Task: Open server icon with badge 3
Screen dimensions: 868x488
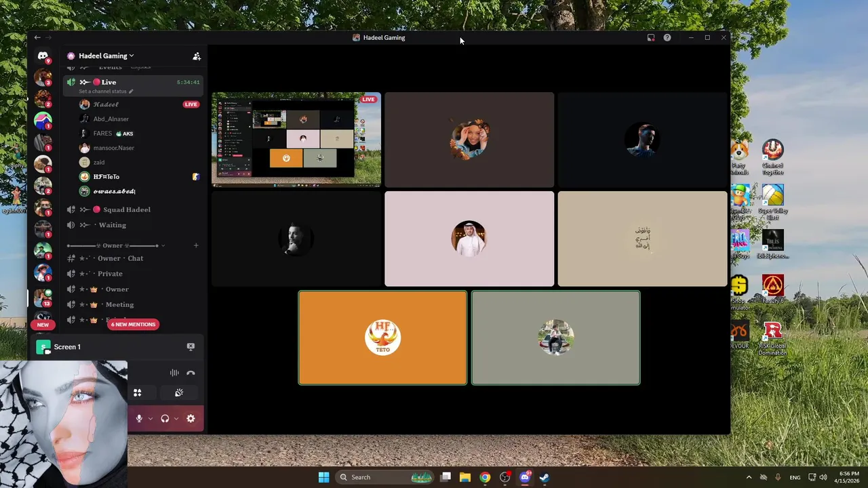Action: (43, 77)
